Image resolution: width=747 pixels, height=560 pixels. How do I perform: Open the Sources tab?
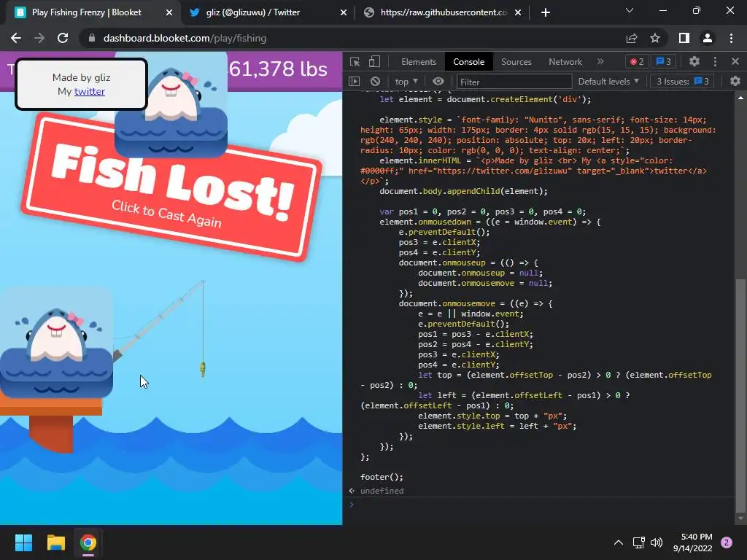[516, 62]
